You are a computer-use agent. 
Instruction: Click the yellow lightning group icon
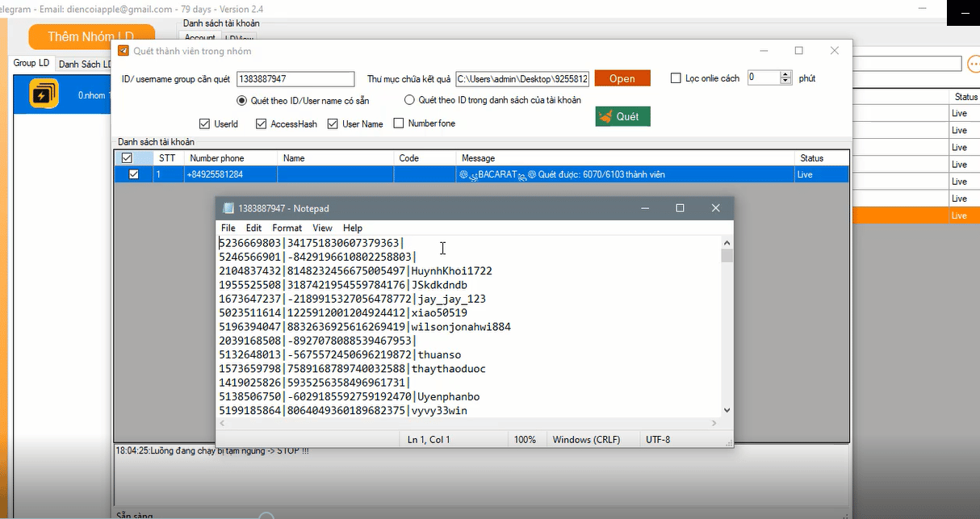tap(43, 94)
